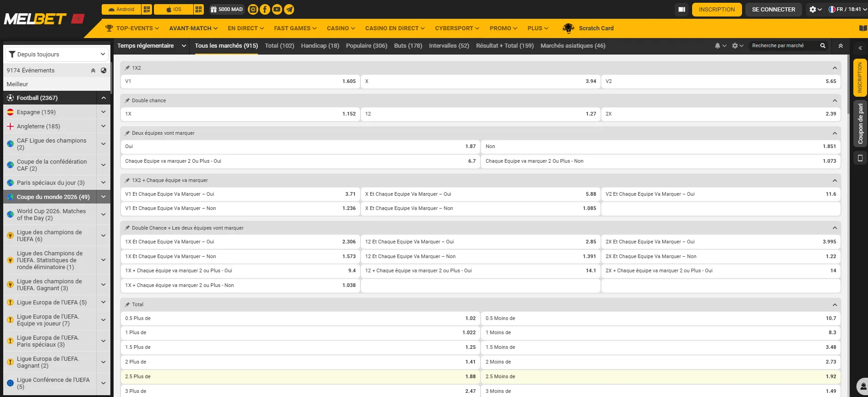Pin the Total market
The height and width of the screenshot is (397, 868).
127,304
